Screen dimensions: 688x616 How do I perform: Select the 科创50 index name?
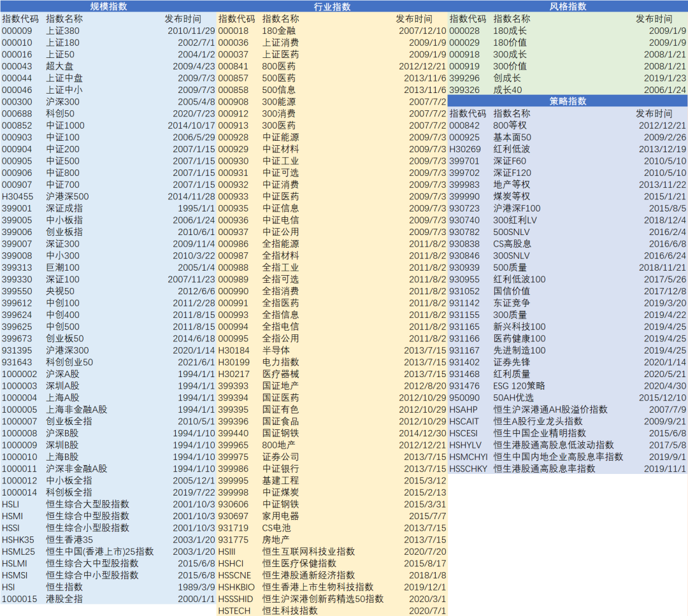coord(60,113)
